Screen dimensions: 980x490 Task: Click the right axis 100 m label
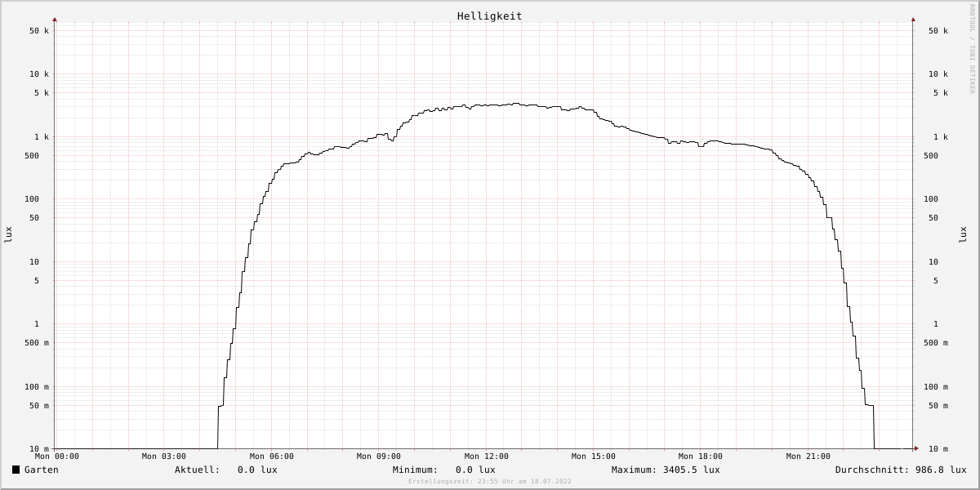pos(936,387)
